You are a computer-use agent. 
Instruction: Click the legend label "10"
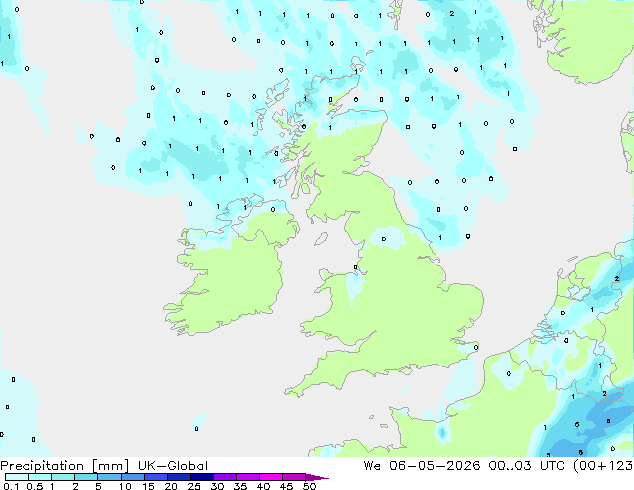(125, 486)
